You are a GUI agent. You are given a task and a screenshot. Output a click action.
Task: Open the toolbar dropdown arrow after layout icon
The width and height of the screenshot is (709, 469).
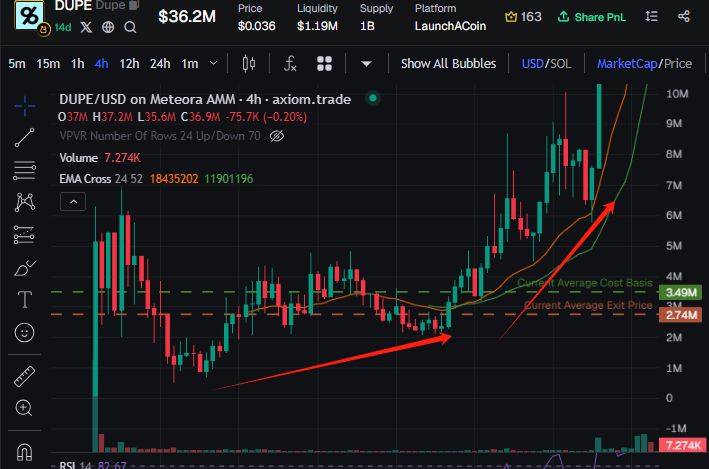pos(367,64)
